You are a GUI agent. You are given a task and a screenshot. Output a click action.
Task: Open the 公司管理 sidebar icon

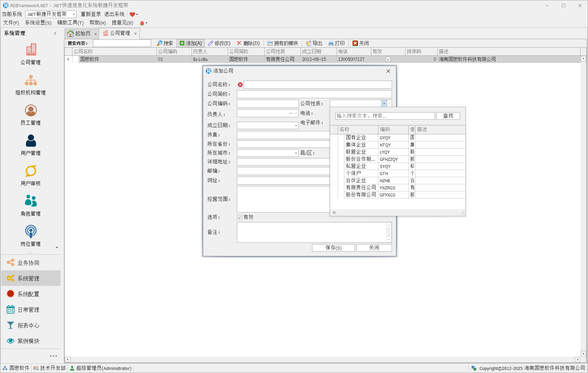31,50
